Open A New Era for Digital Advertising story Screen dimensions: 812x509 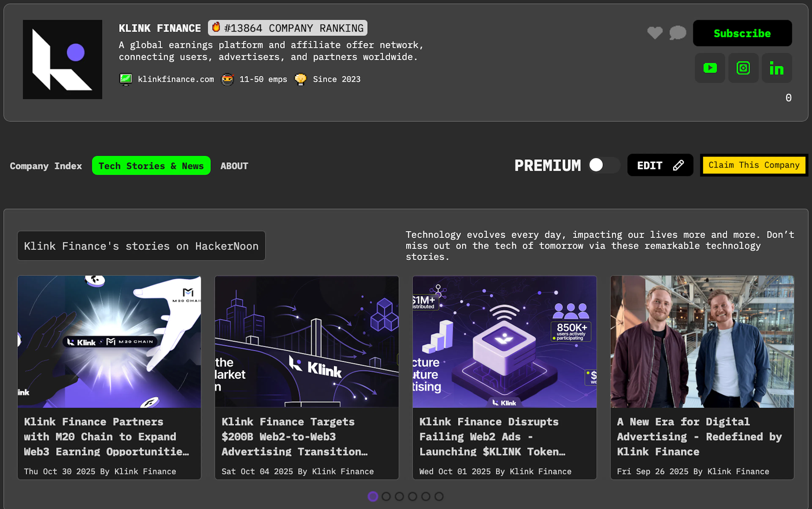click(x=699, y=436)
